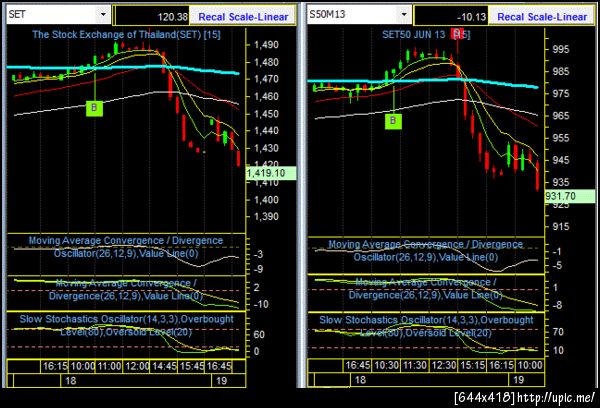Viewport: 600px width, 408px height.
Task: Click green B buy marker on SET chart
Action: click(94, 108)
